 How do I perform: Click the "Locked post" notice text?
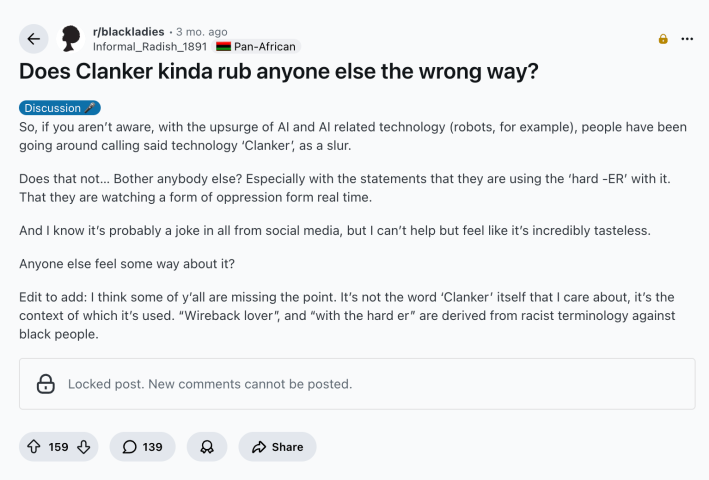point(210,384)
